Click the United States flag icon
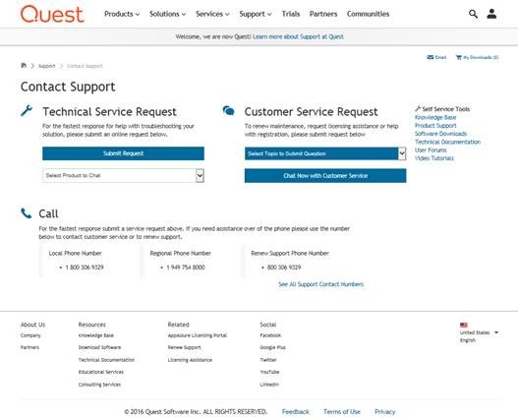The height and width of the screenshot is (420, 518). [464, 325]
